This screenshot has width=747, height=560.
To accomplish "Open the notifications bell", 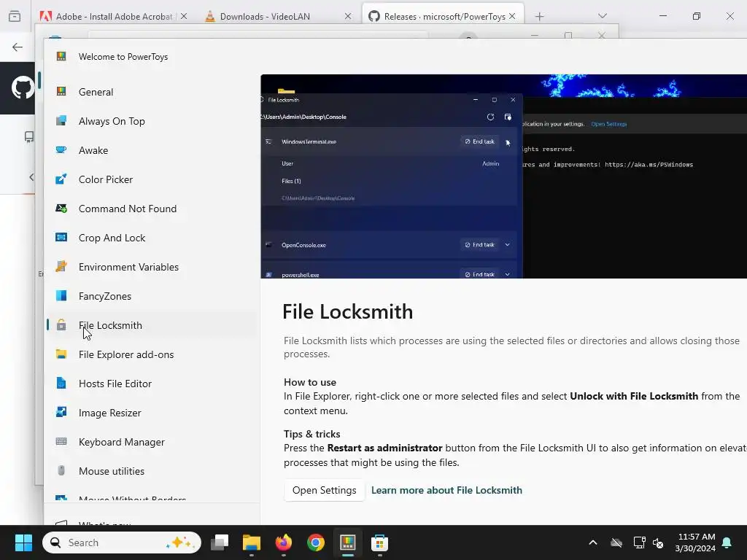I will 727,542.
